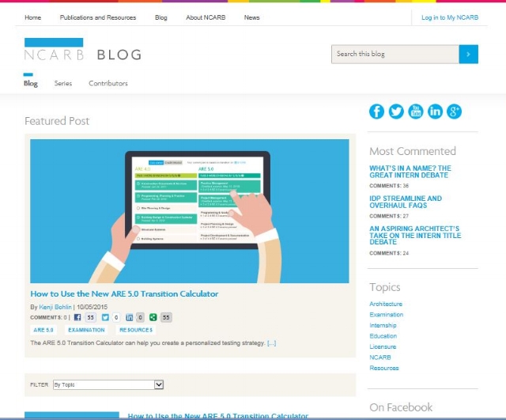Open the post title link in list below filter
This screenshot has width=506, height=420.
pyautogui.click(x=218, y=416)
